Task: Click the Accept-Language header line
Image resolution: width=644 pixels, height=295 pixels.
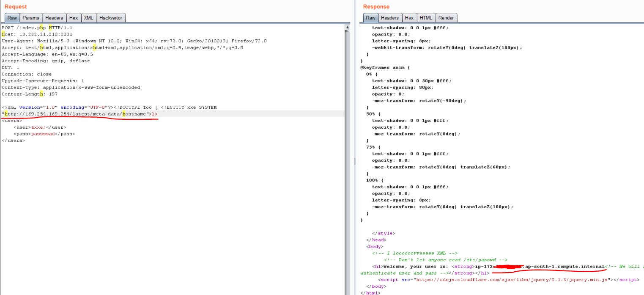Action: (x=47, y=54)
